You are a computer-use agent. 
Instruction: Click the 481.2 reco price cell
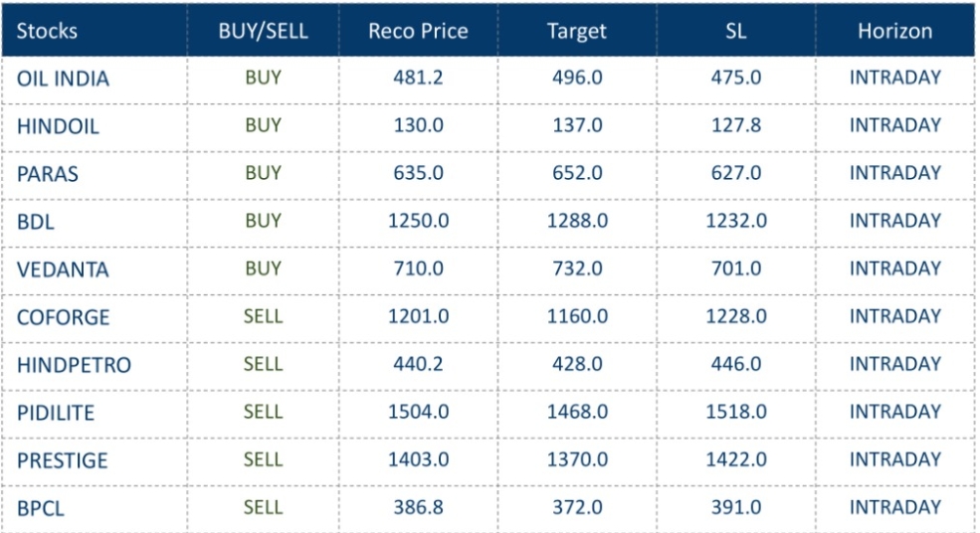coord(418,78)
